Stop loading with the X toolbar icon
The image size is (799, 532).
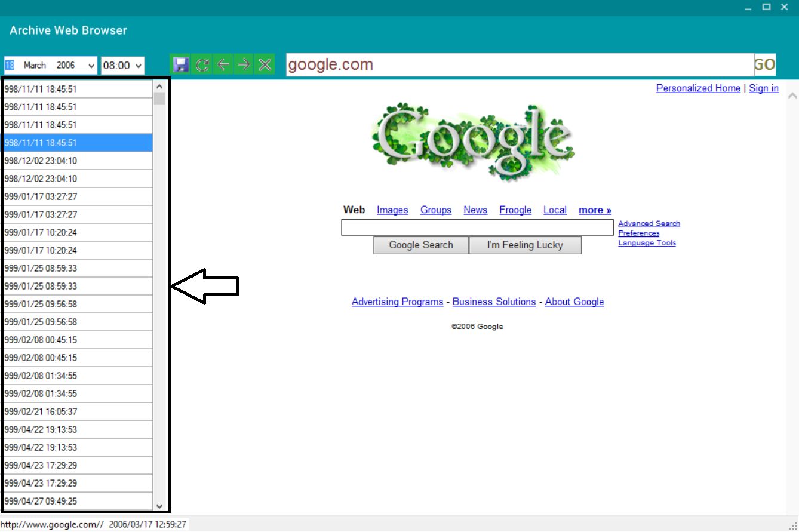pyautogui.click(x=265, y=65)
